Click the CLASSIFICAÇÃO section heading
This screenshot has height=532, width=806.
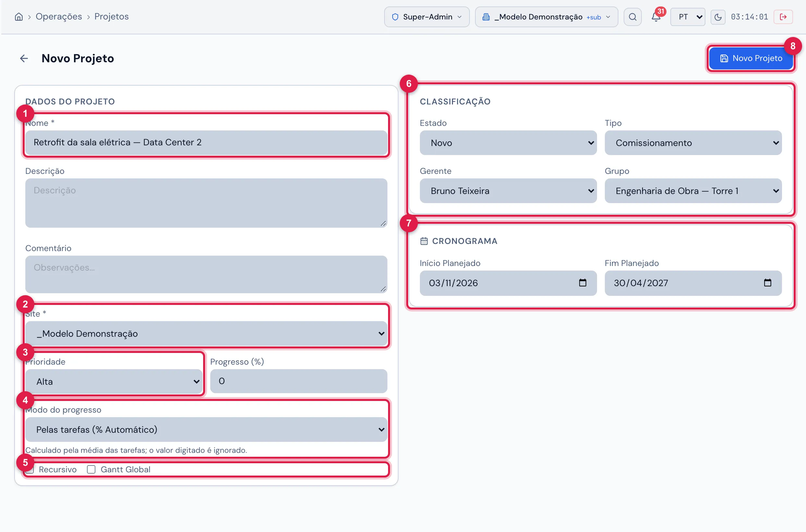point(455,102)
